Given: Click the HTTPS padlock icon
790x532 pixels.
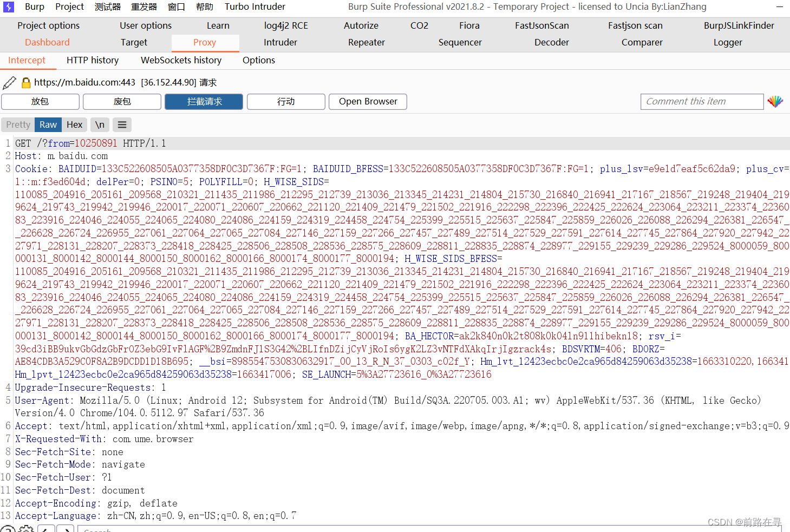Looking at the screenshot, I should click(x=26, y=83).
